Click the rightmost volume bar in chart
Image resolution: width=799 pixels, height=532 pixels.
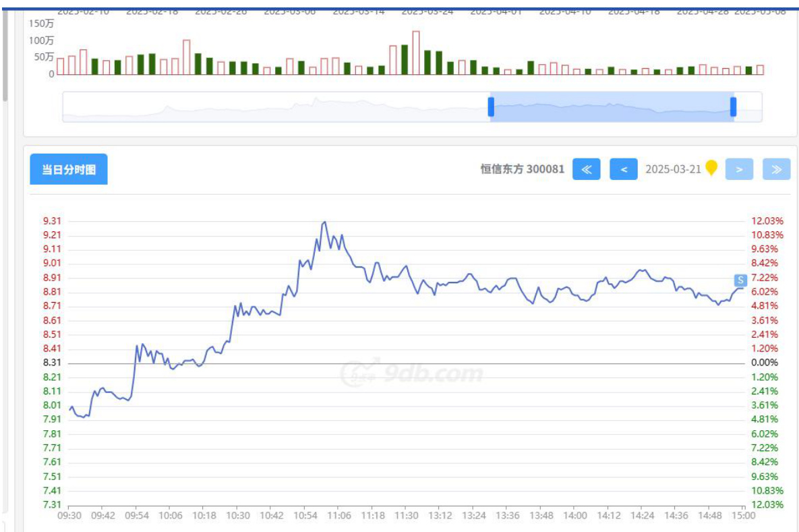760,69
